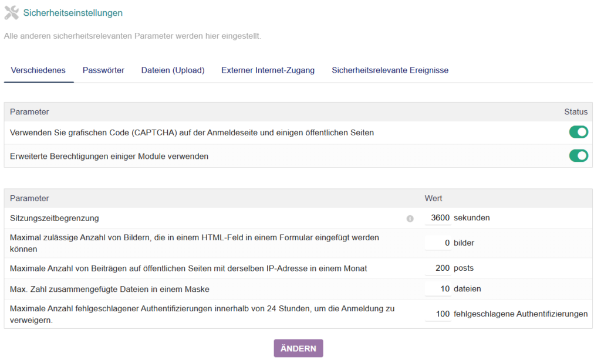Select the Externer Internet-Zugang tab
Viewport: 601px width, 364px height.
pyautogui.click(x=268, y=70)
